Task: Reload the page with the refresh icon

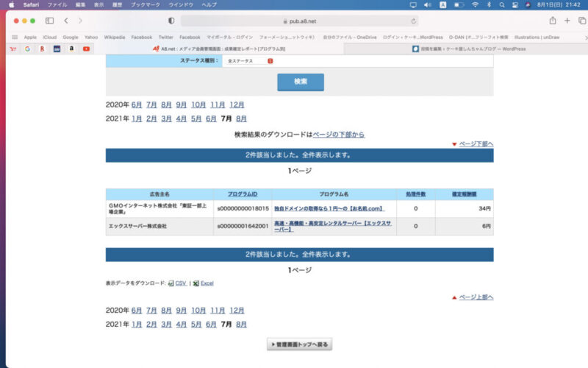Action: click(413, 21)
